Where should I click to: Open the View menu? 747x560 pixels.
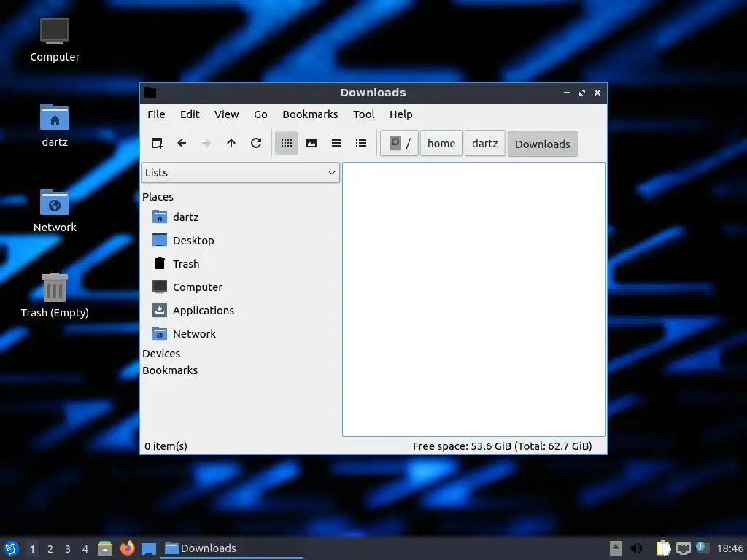click(226, 114)
